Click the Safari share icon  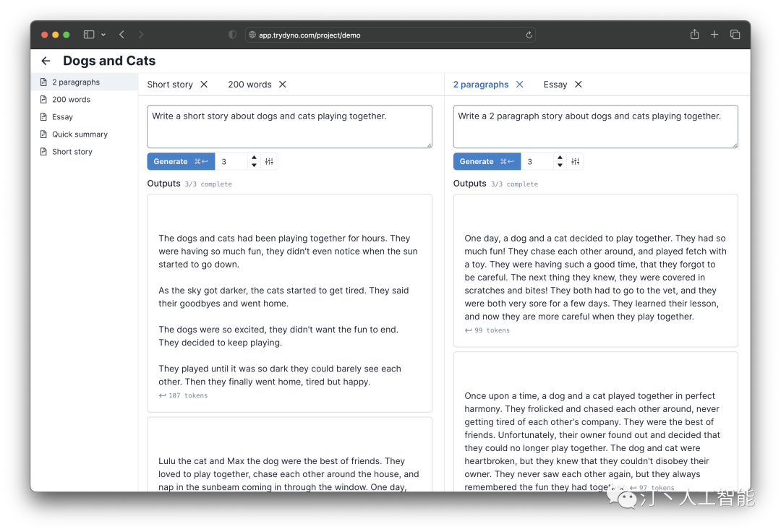pyautogui.click(x=694, y=35)
